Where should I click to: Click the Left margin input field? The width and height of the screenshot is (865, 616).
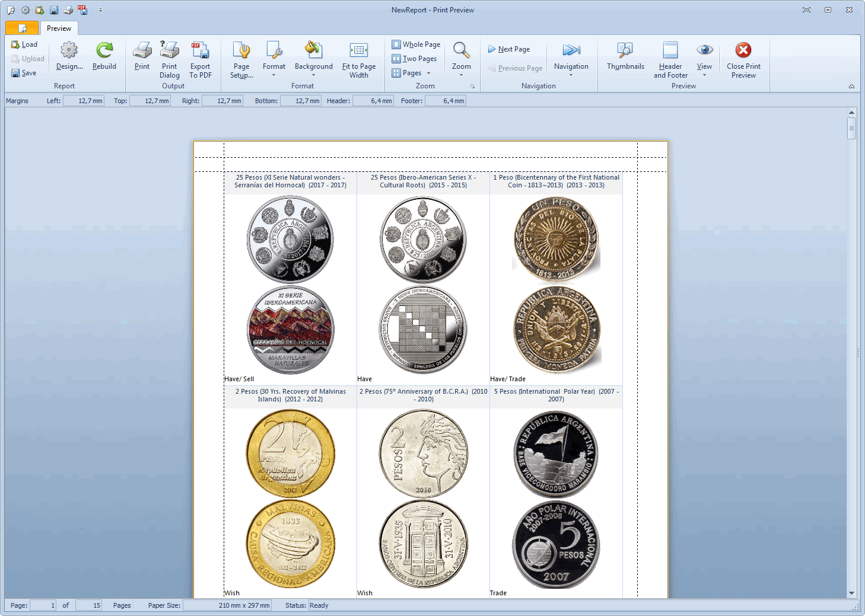coord(84,101)
